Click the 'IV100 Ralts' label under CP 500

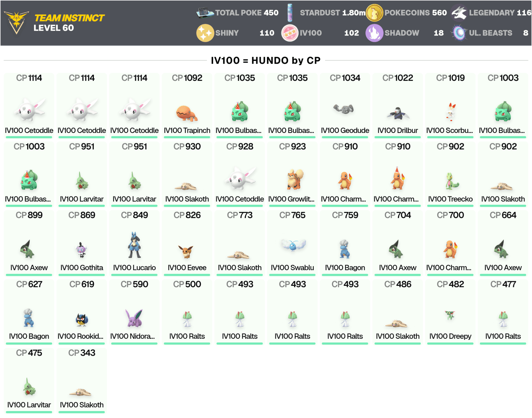(187, 336)
